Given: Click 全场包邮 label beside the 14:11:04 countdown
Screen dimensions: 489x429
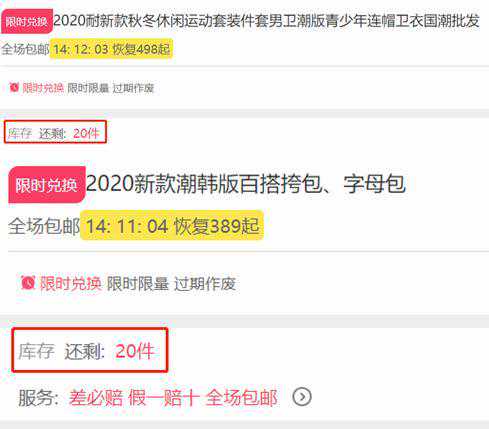Looking at the screenshot, I should [x=44, y=226].
